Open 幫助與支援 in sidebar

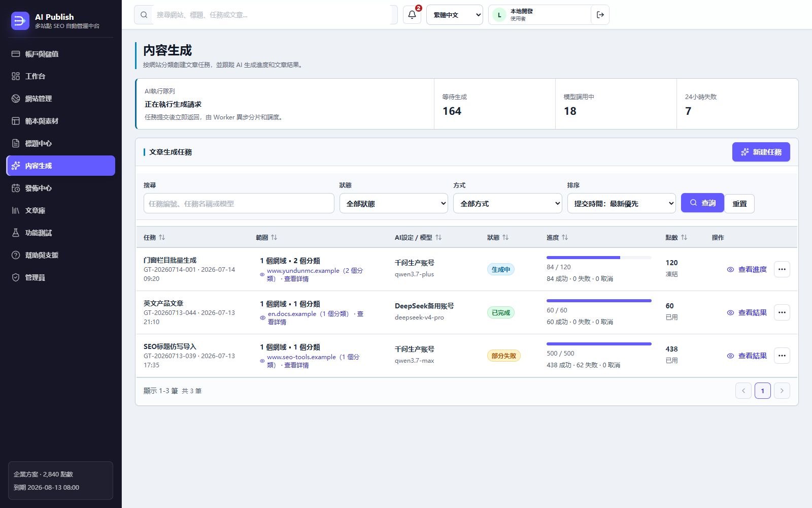pyautogui.click(x=60, y=255)
